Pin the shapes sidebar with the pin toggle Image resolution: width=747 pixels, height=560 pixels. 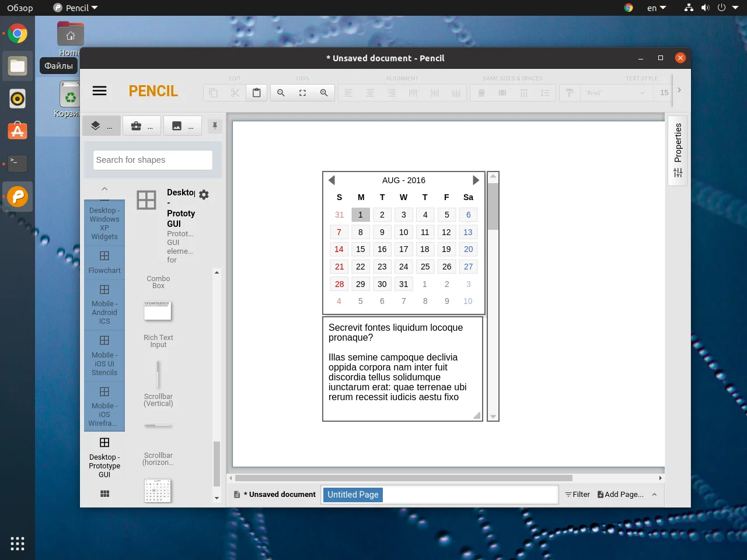215,125
